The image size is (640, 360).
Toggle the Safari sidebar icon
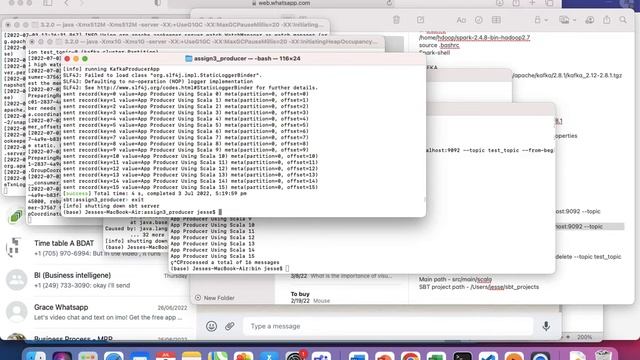pyautogui.click(x=48, y=3)
